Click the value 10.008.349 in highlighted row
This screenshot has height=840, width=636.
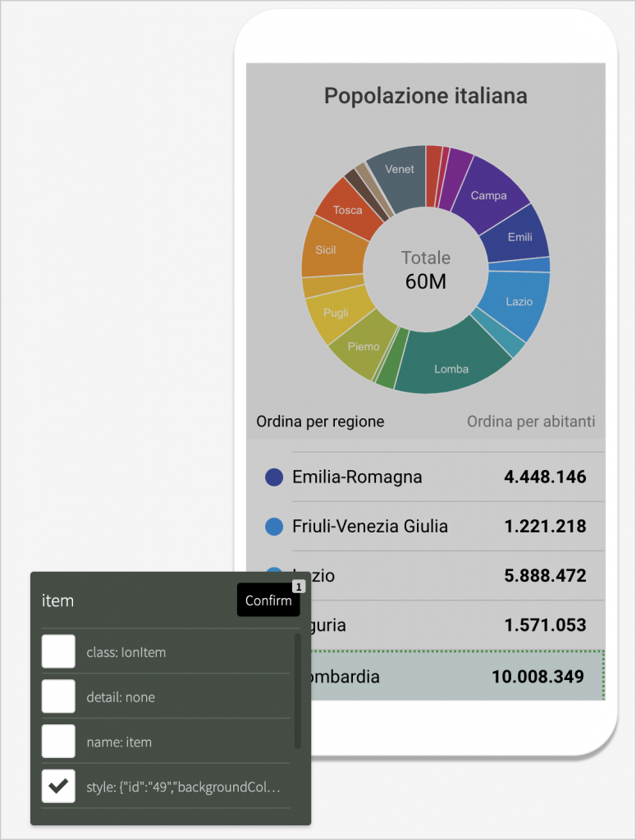click(x=538, y=676)
